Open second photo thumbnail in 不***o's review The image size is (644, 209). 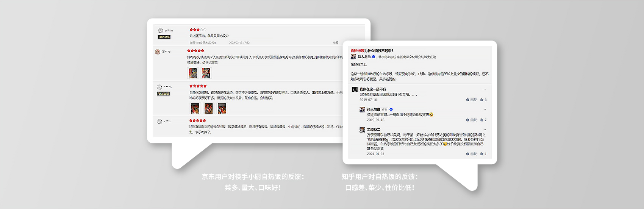click(x=206, y=73)
